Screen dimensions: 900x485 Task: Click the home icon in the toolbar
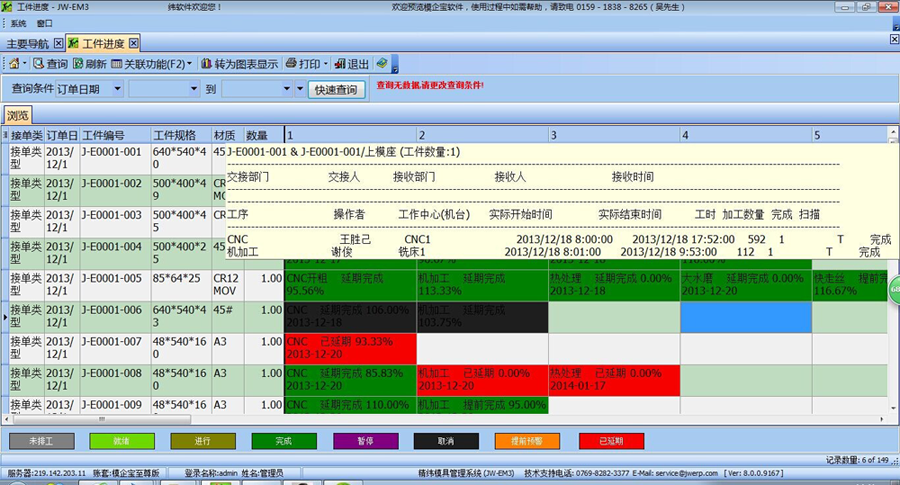click(14, 64)
